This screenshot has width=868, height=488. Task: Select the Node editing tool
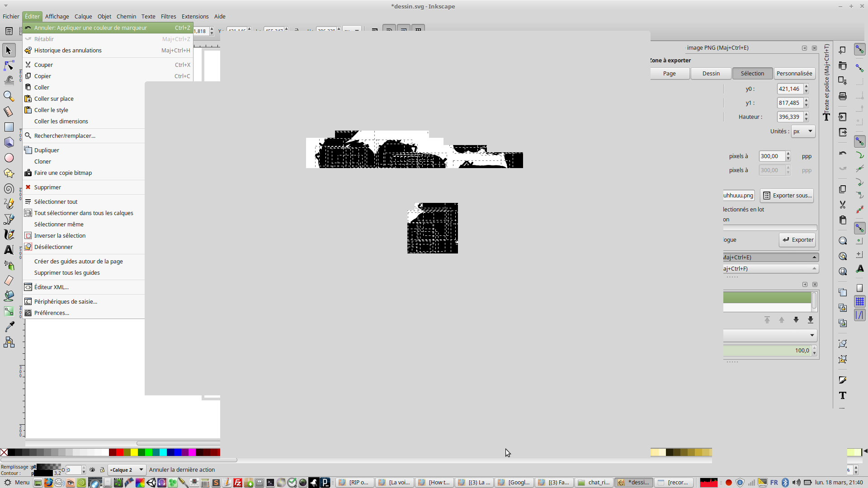[x=9, y=66]
